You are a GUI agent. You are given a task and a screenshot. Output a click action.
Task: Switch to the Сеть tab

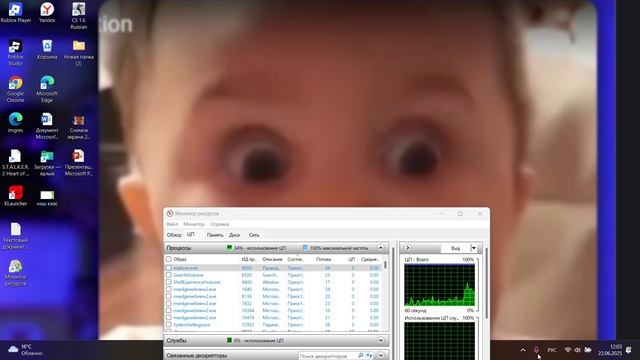[x=254, y=235]
